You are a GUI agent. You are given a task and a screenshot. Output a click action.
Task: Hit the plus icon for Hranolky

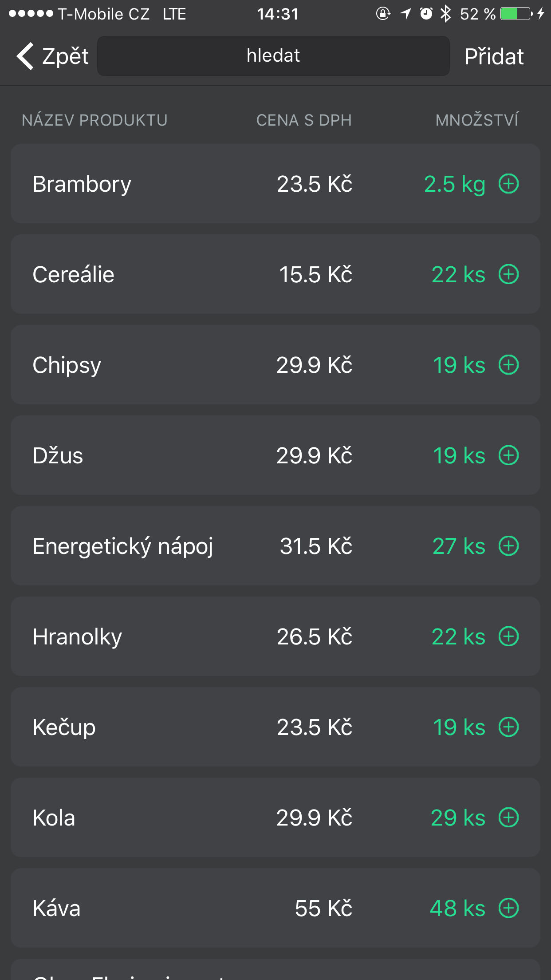coord(508,636)
